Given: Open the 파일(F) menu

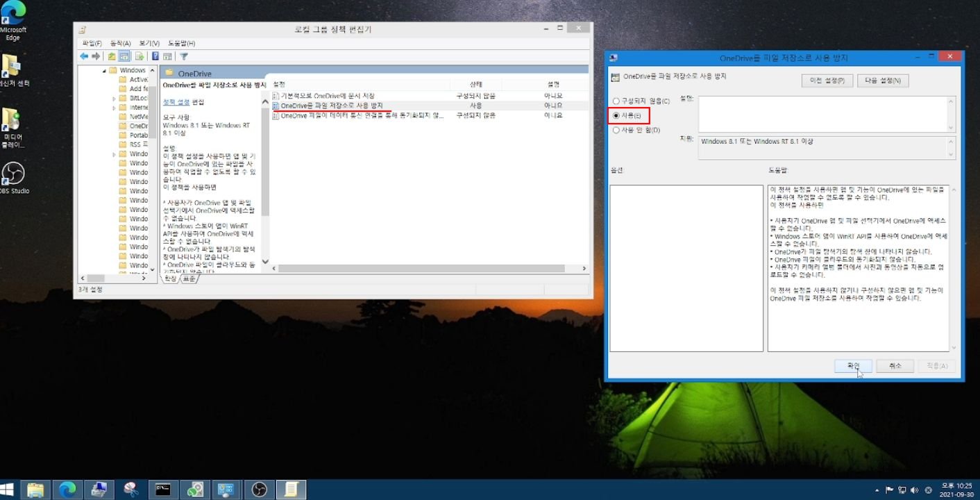Looking at the screenshot, I should (92, 43).
